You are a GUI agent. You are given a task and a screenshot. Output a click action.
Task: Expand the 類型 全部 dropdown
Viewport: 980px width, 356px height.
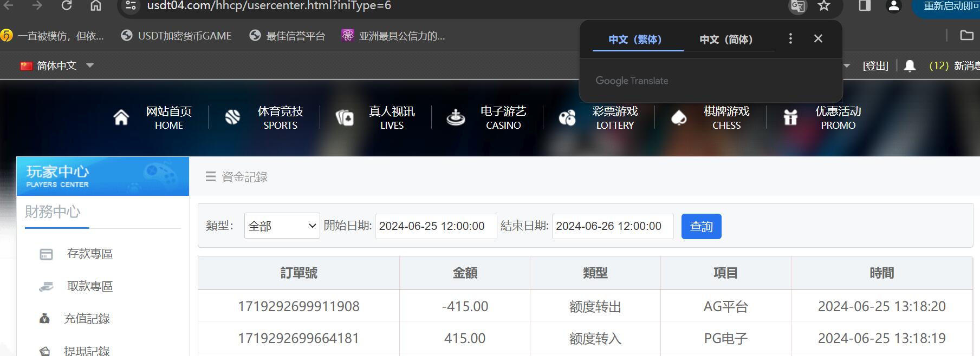[x=282, y=226]
